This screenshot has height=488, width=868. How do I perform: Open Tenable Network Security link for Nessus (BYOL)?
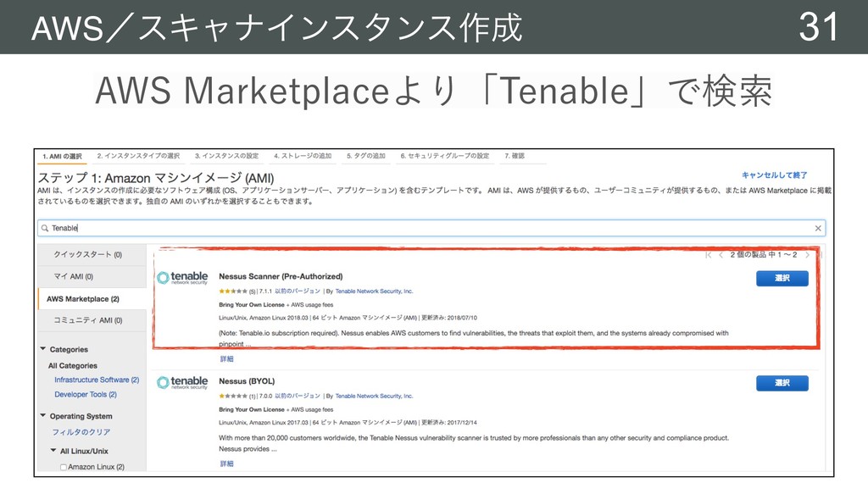click(374, 396)
